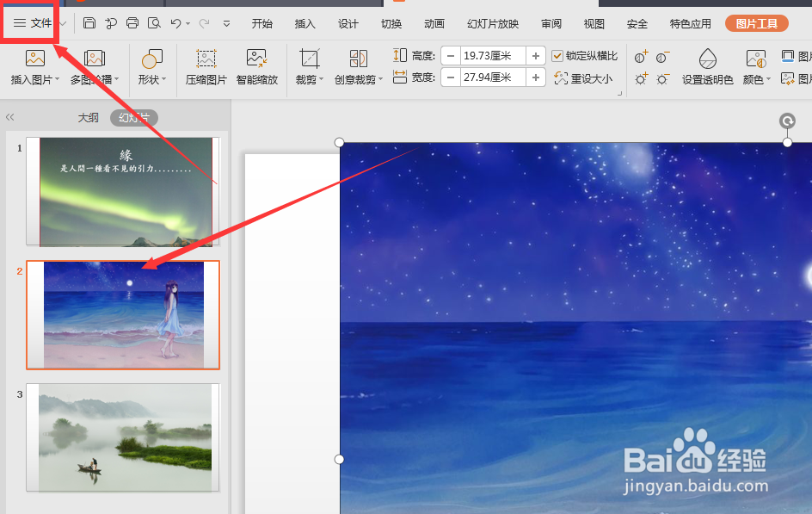This screenshot has width=812, height=514.
Task: Click the 压缩图片 icon
Action: click(x=206, y=59)
